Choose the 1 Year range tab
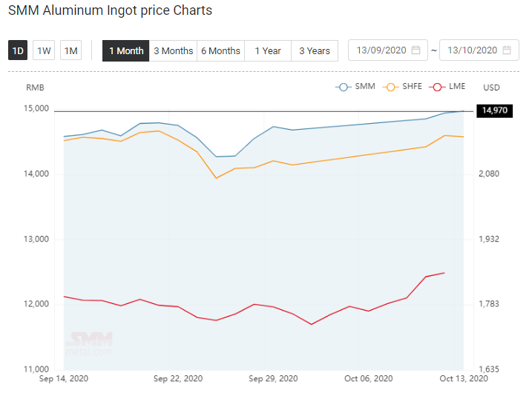The width and height of the screenshot is (532, 396). [268, 51]
